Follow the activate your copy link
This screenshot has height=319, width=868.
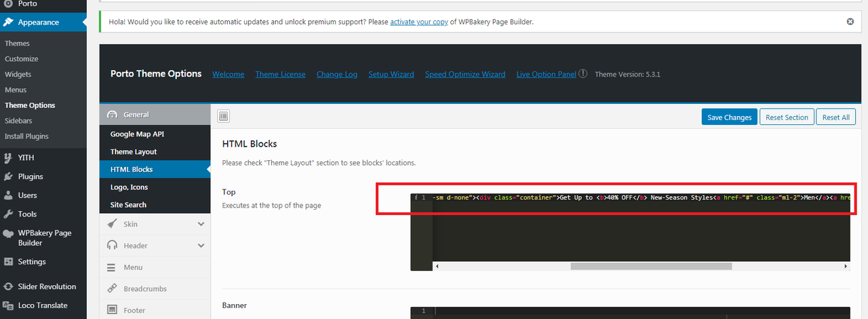coord(419,22)
